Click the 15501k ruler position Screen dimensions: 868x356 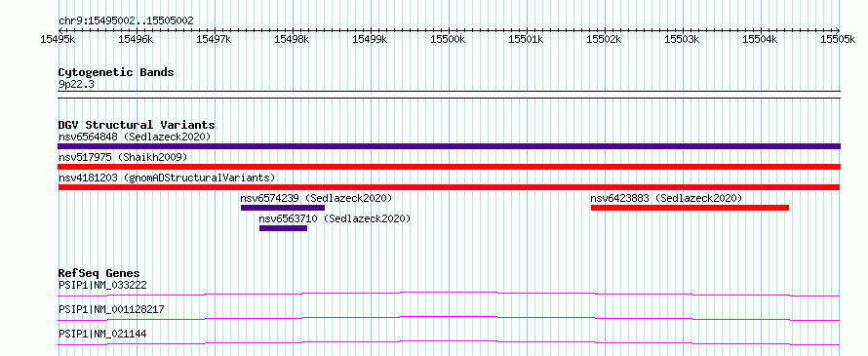(527, 39)
